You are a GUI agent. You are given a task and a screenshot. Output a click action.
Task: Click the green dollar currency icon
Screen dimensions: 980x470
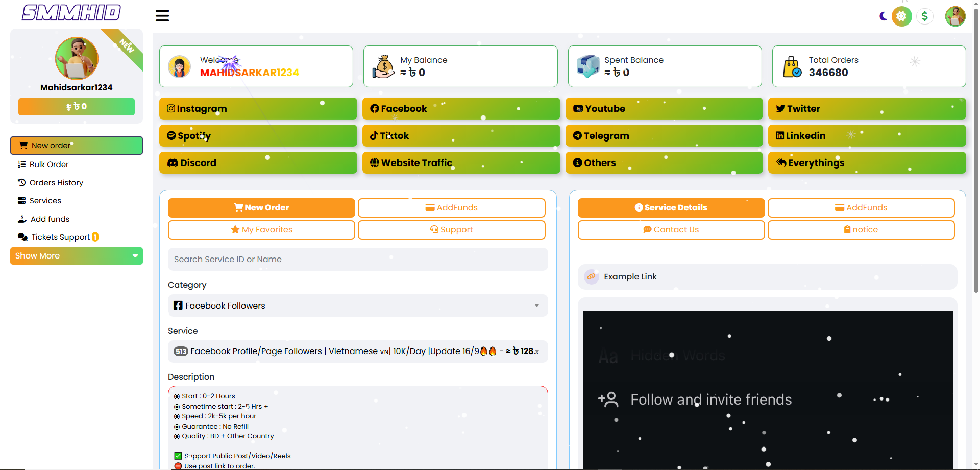click(924, 16)
